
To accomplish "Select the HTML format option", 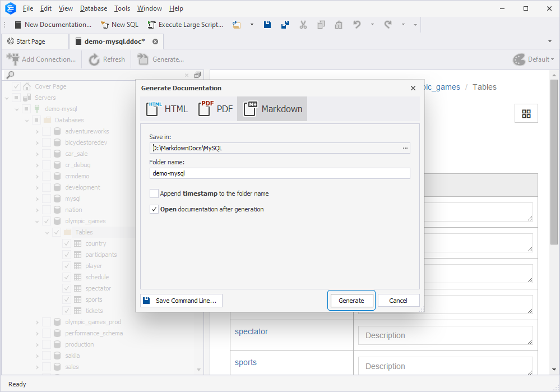I will pos(167,109).
